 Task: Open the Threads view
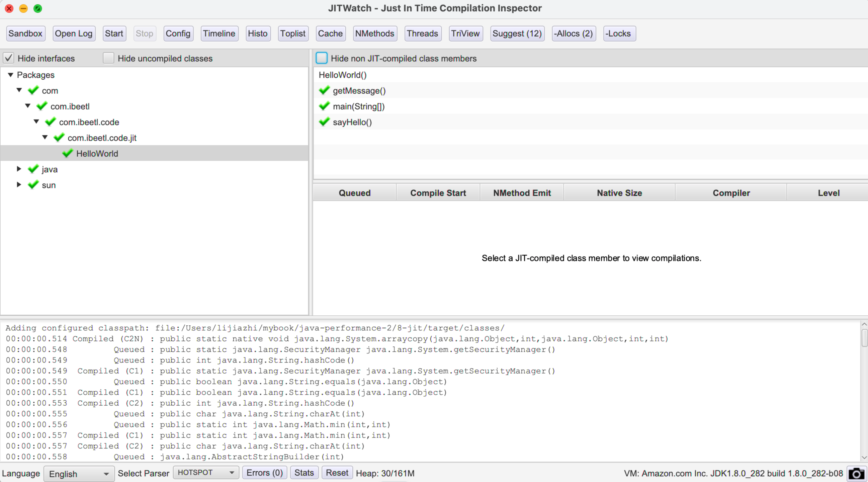[x=423, y=34]
